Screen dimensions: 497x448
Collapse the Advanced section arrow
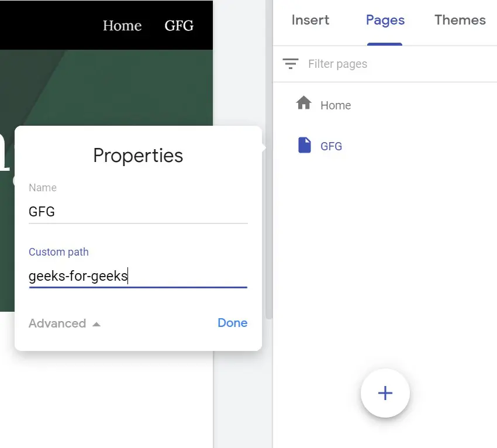click(x=96, y=324)
